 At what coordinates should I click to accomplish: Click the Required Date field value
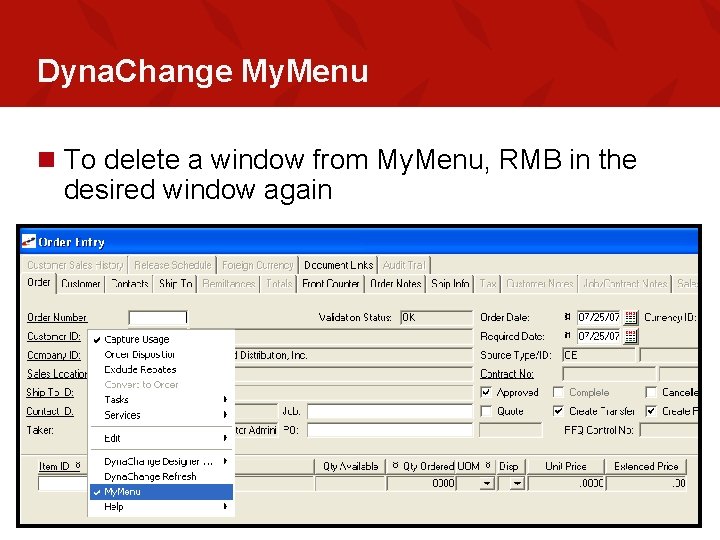pos(599,336)
